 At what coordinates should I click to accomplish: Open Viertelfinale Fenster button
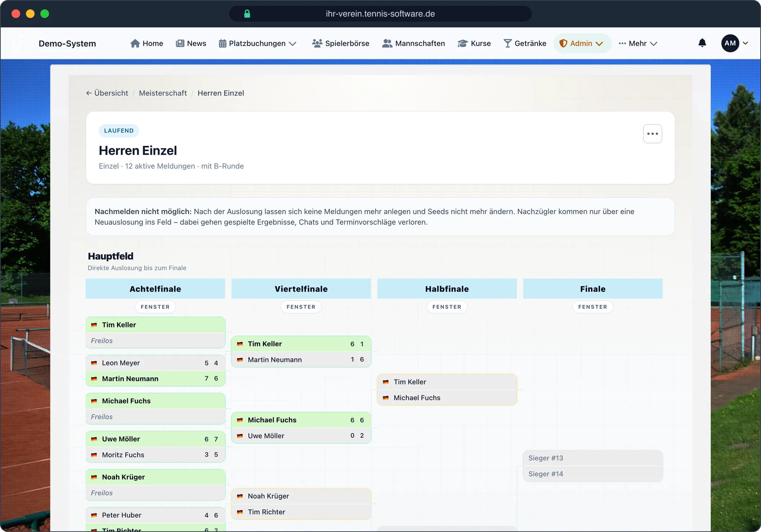[x=301, y=307]
